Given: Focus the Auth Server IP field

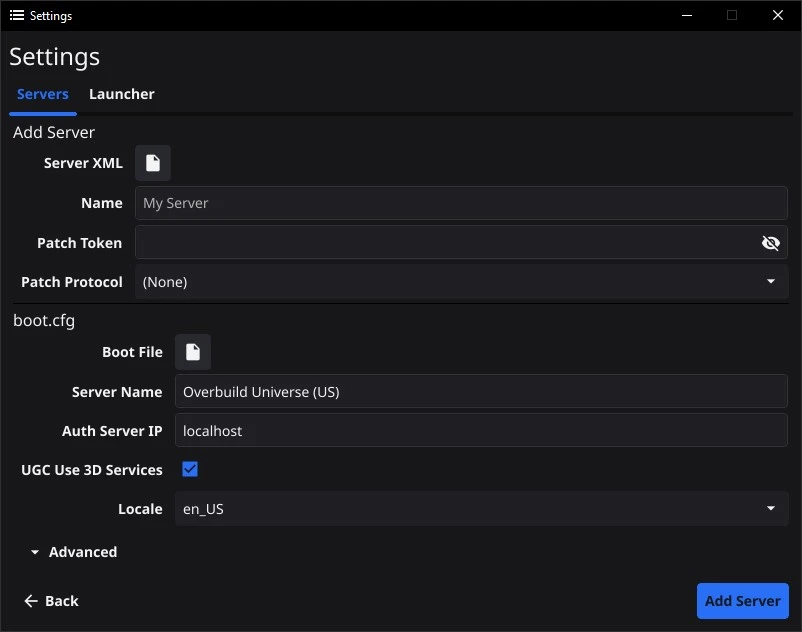Looking at the screenshot, I should tap(481, 431).
